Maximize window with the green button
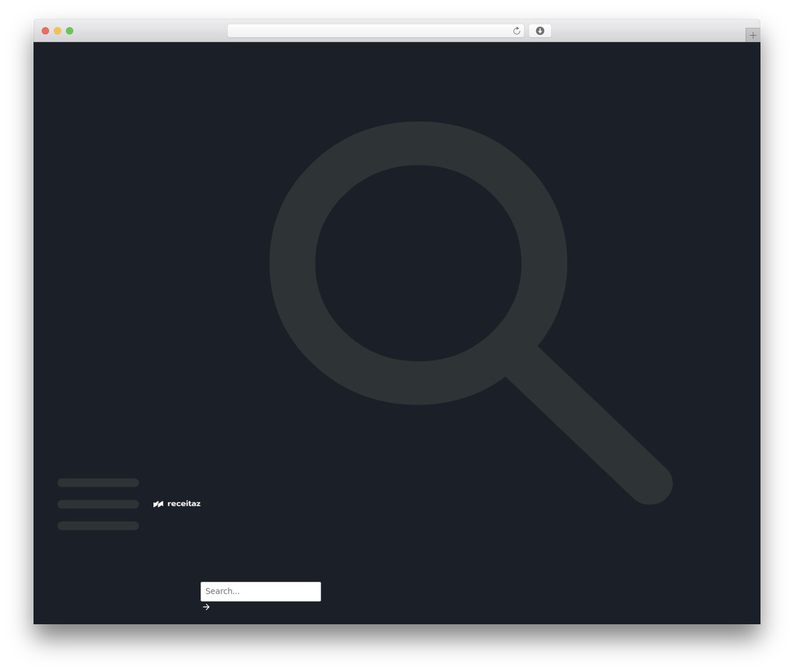 (x=69, y=31)
